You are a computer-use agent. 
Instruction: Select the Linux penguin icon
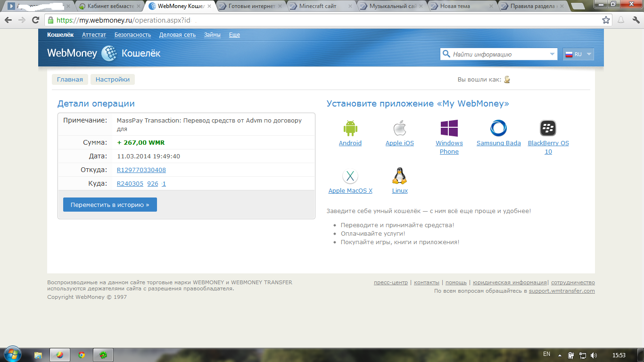coord(400,176)
